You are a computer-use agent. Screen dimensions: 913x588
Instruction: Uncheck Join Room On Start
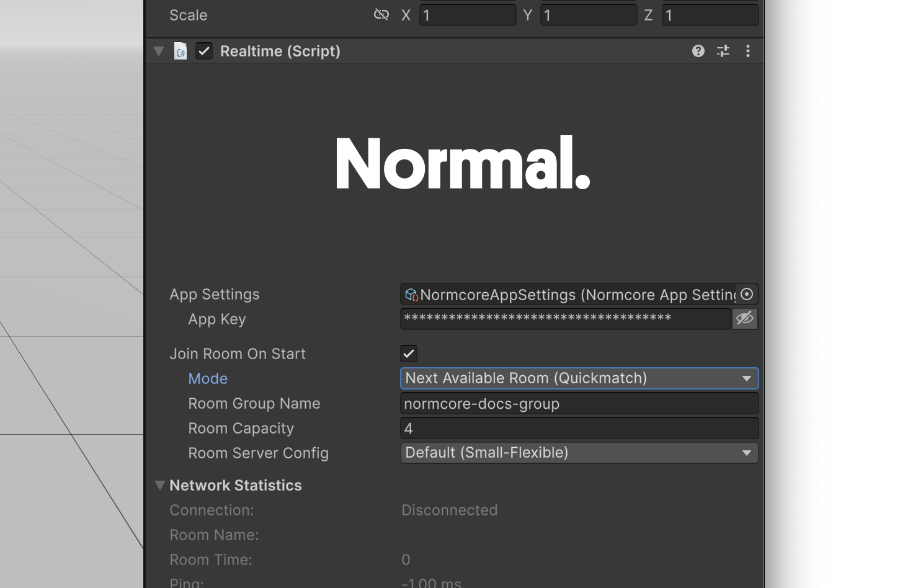coord(409,354)
